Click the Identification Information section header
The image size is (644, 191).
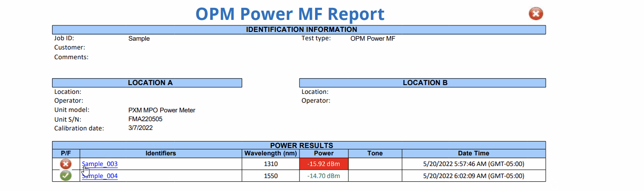(299, 30)
